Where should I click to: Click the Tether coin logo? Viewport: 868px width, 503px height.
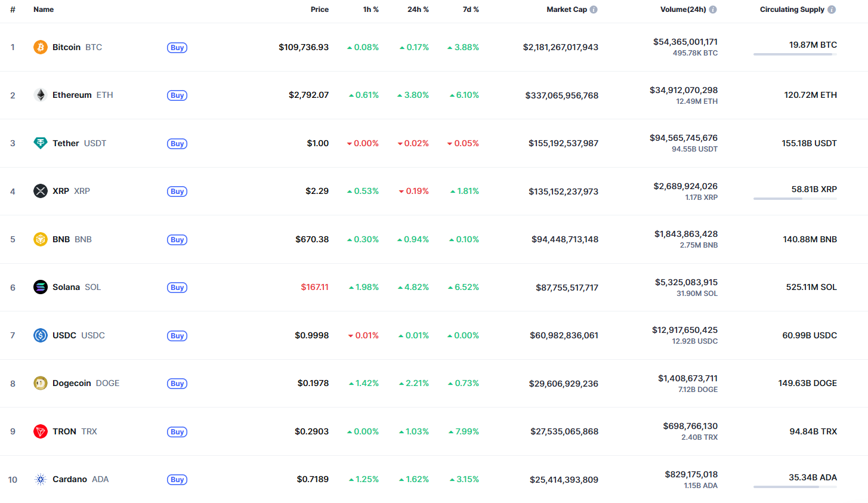coord(41,143)
